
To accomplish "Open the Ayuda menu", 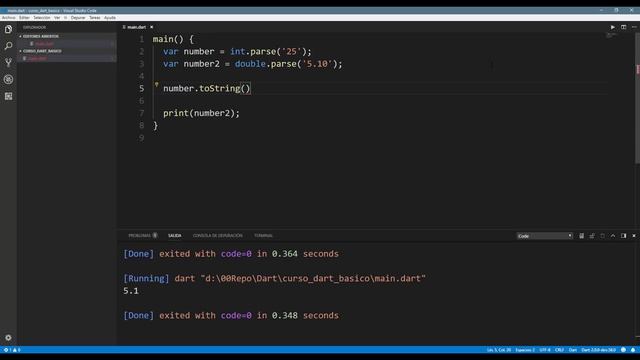I will click(110, 18).
